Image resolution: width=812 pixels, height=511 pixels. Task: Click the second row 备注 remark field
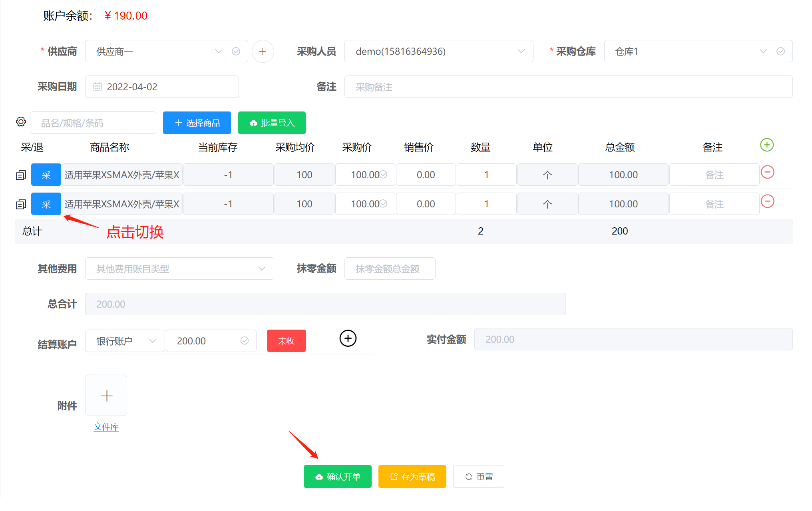(x=714, y=204)
